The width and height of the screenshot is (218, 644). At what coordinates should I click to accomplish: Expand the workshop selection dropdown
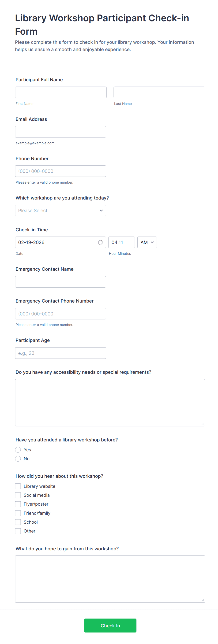[x=60, y=211]
